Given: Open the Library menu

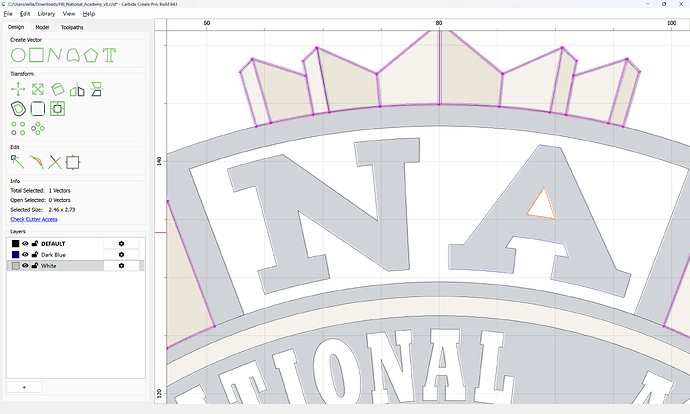Looking at the screenshot, I should point(46,14).
